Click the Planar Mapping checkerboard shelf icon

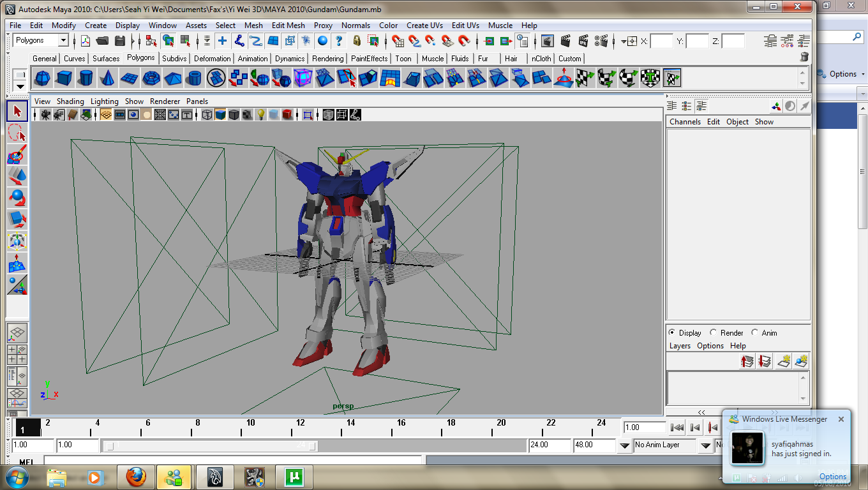click(585, 78)
